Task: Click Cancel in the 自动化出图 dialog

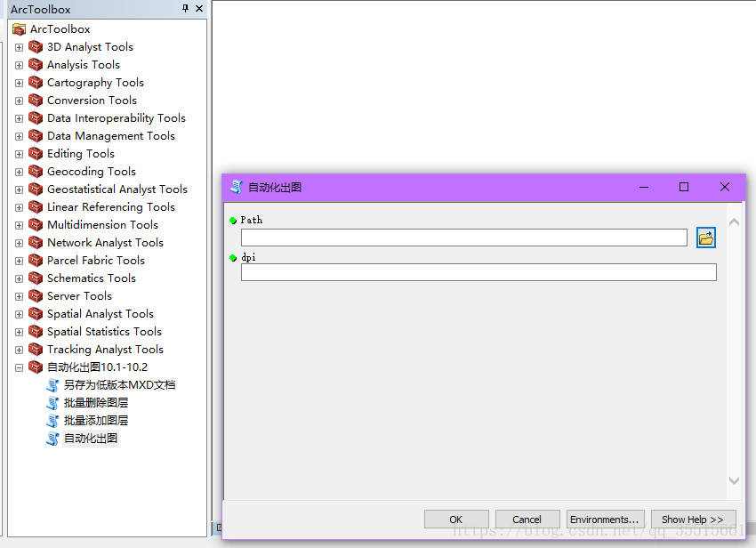Action: coord(527,520)
